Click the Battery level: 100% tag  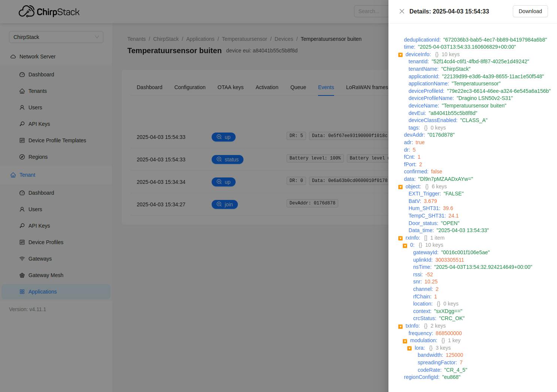point(315,158)
